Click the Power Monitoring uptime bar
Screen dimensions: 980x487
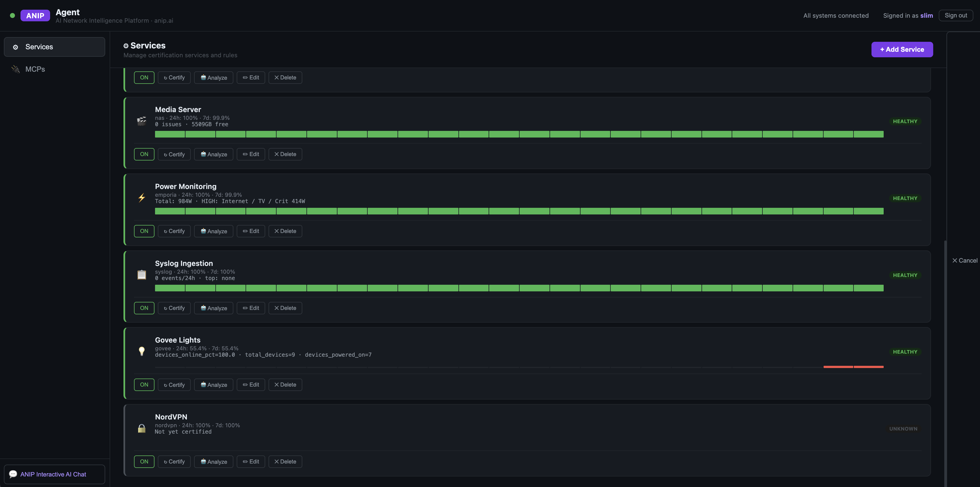tap(519, 211)
